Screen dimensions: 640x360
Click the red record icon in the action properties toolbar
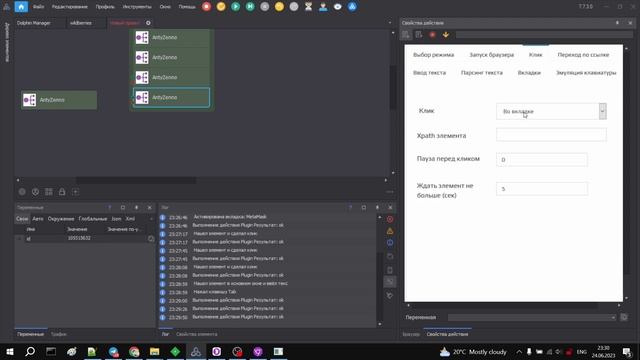point(432,35)
